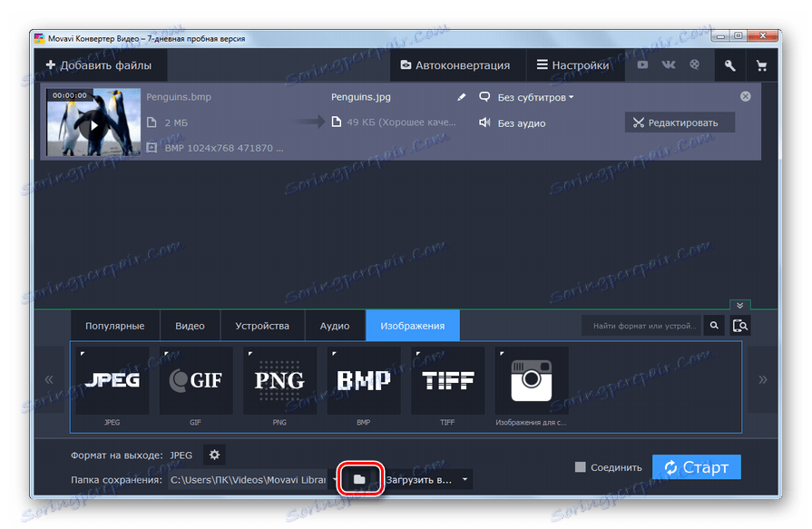The height and width of the screenshot is (529, 812).
Task: Expand BMP presets via corner arrow
Action: pyautogui.click(x=334, y=354)
